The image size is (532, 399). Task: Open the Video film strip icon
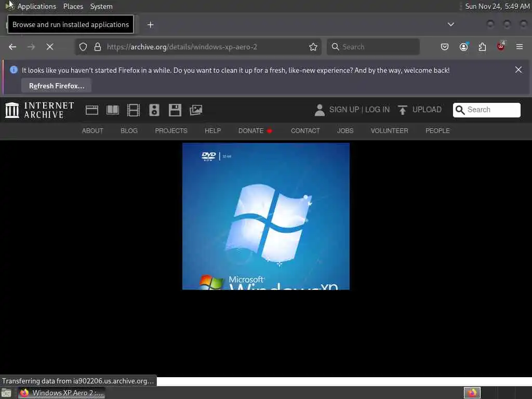134,110
